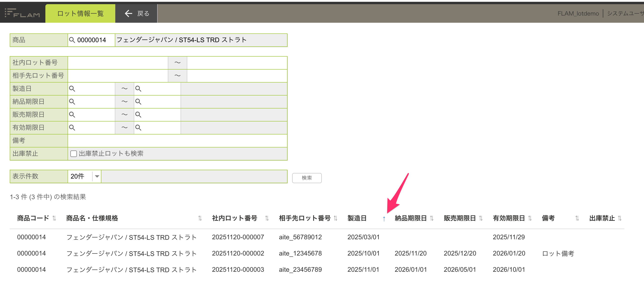Click aite_56789012 cell
Screen dimensions: 644x294
tap(300, 237)
